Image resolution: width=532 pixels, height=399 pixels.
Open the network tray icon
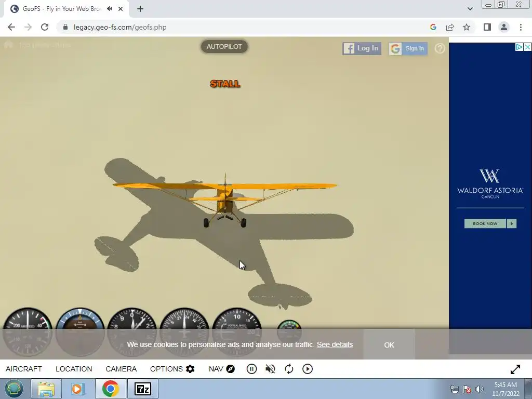[x=454, y=389]
